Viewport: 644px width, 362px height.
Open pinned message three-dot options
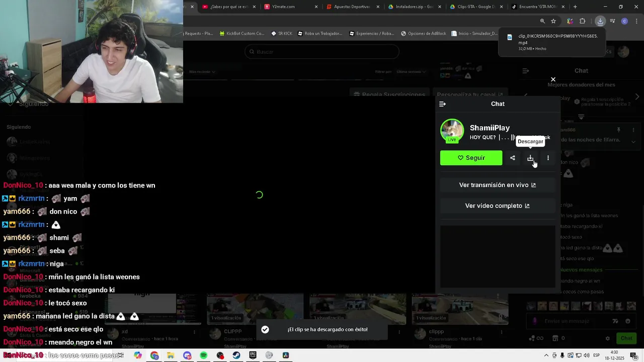pyautogui.click(x=633, y=130)
